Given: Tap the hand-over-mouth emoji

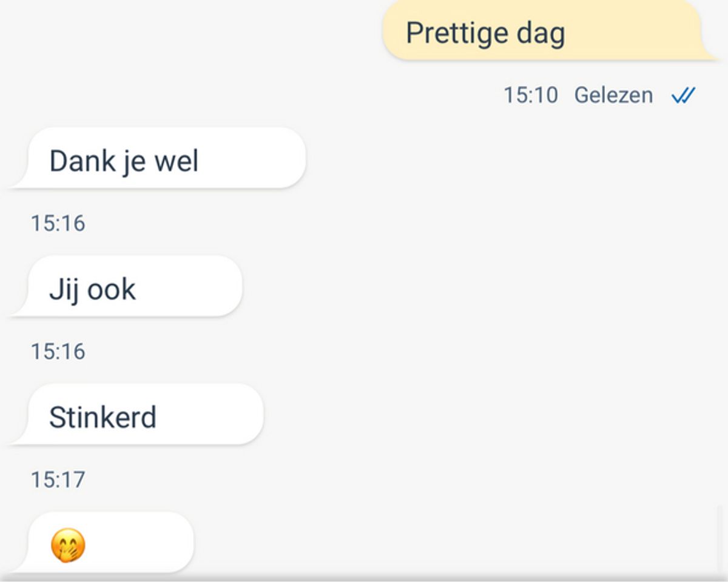Looking at the screenshot, I should pyautogui.click(x=67, y=545).
